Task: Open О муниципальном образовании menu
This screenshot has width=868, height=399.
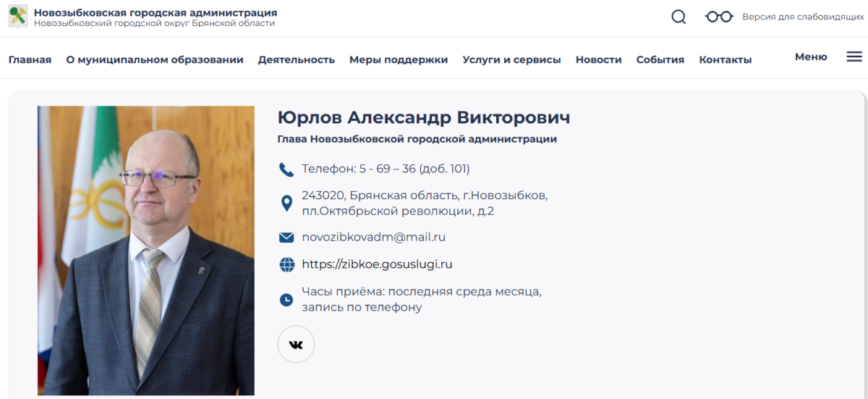Action: click(155, 59)
